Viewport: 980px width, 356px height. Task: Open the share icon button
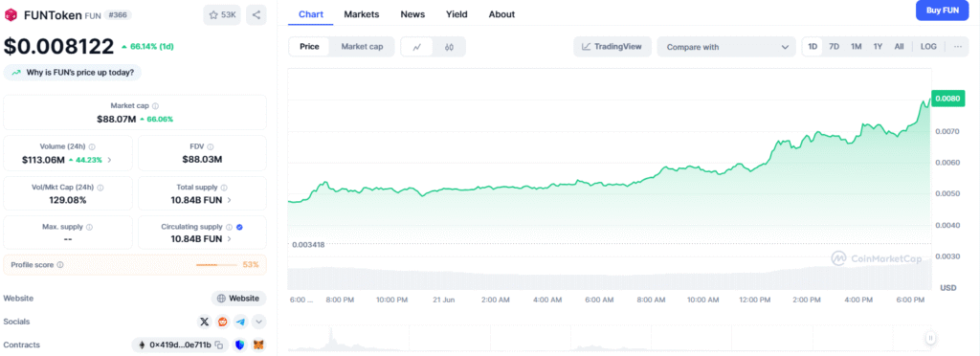click(x=256, y=15)
